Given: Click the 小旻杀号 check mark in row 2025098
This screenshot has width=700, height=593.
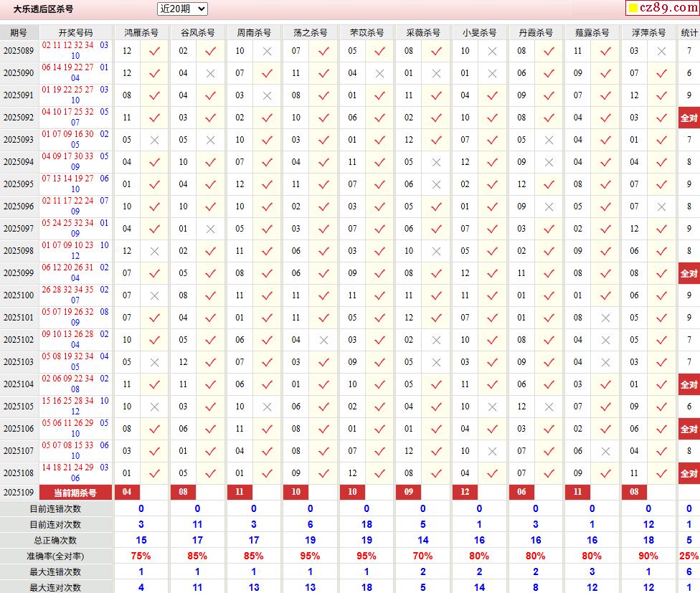Looking at the screenshot, I should [x=493, y=251].
